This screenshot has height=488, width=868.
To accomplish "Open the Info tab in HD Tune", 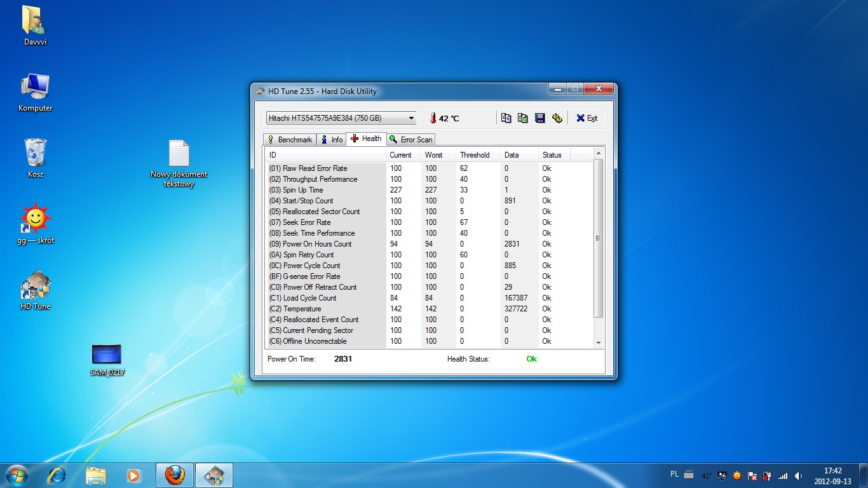I will (331, 139).
